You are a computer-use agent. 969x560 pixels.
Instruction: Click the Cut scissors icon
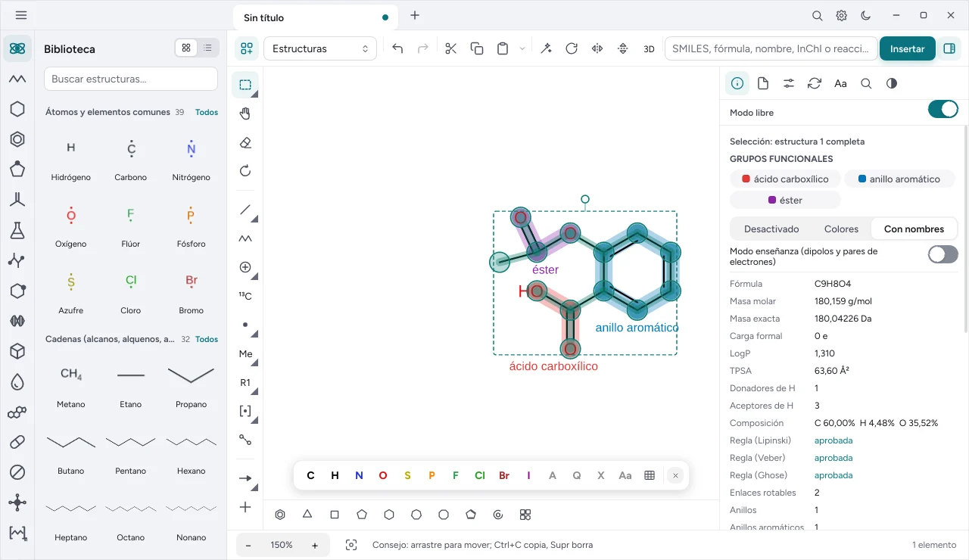click(x=451, y=48)
